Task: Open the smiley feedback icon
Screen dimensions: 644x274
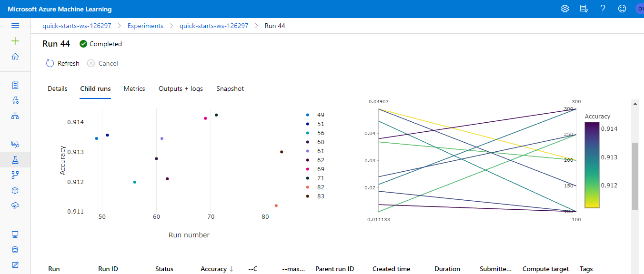Action: 622,9
